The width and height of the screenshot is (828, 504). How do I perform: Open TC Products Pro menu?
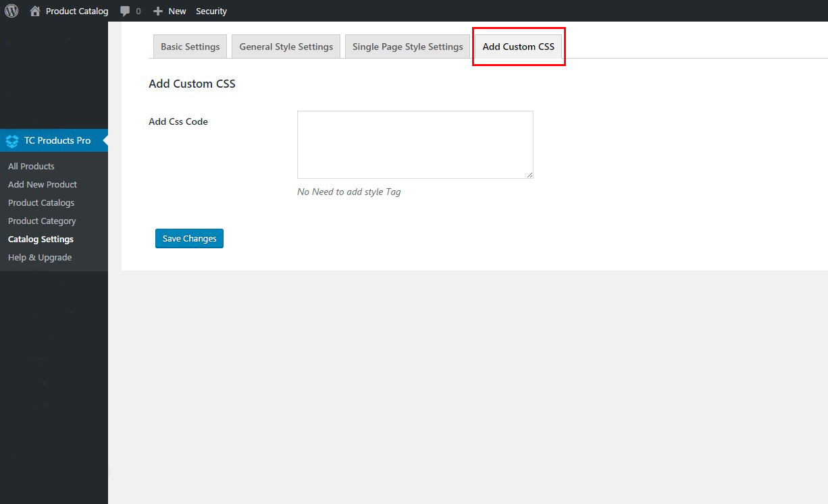pyautogui.click(x=54, y=140)
